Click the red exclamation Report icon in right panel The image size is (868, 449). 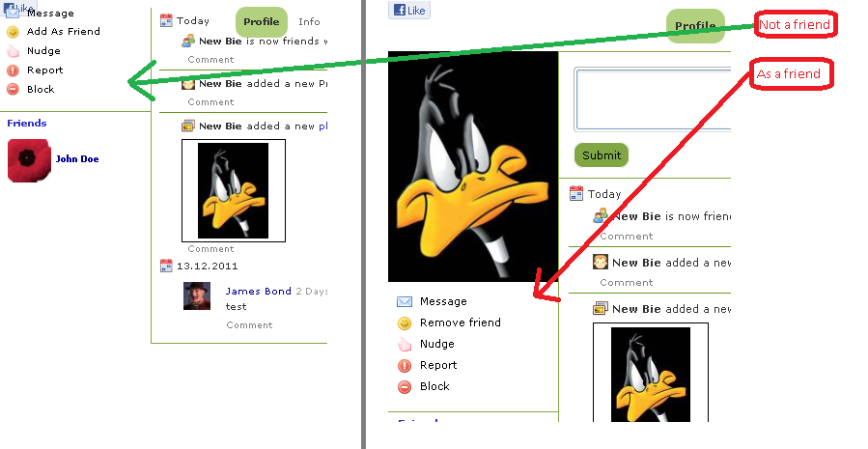point(405,365)
